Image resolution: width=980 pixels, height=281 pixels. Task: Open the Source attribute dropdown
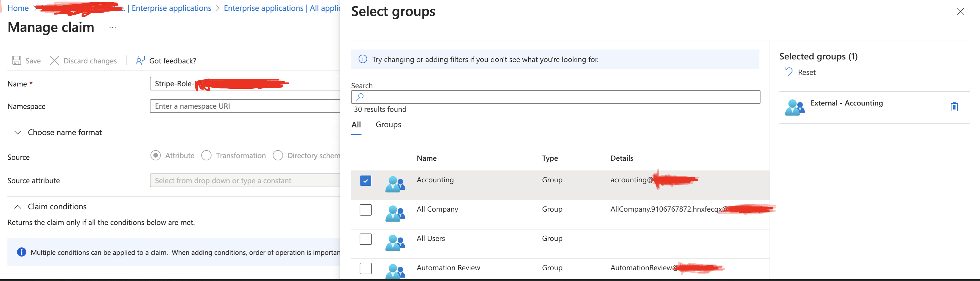tap(245, 180)
